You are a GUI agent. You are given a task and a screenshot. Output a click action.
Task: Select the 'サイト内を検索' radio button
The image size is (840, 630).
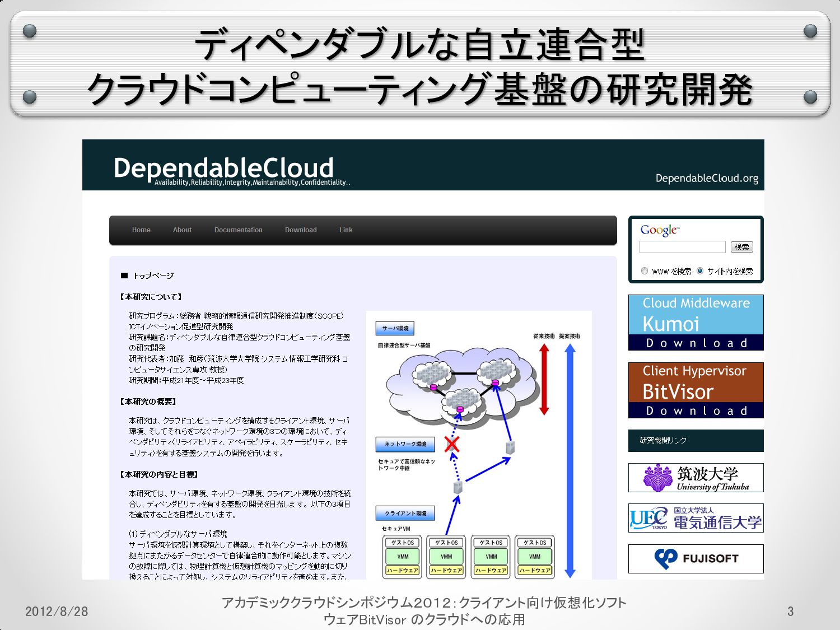[x=700, y=271]
